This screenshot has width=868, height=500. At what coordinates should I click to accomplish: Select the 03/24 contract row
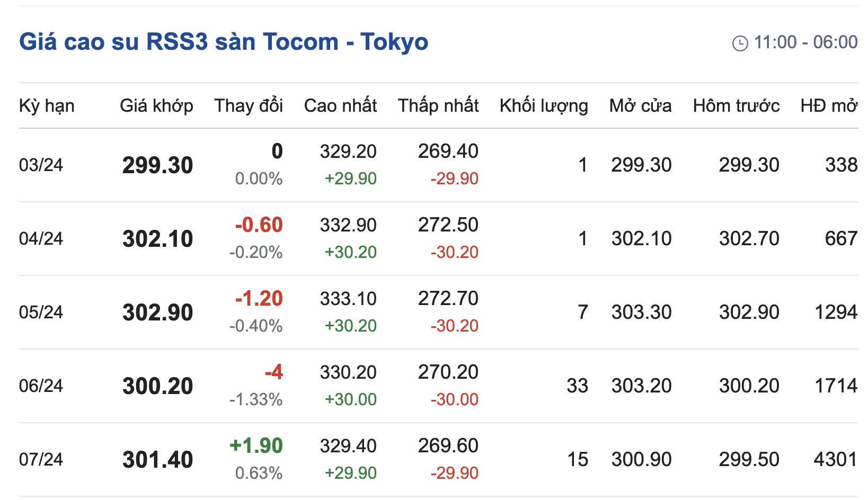(41, 165)
